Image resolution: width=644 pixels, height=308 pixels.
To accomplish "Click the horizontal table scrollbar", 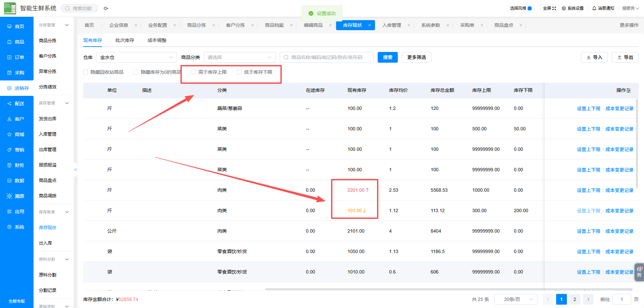I will (x=449, y=289).
